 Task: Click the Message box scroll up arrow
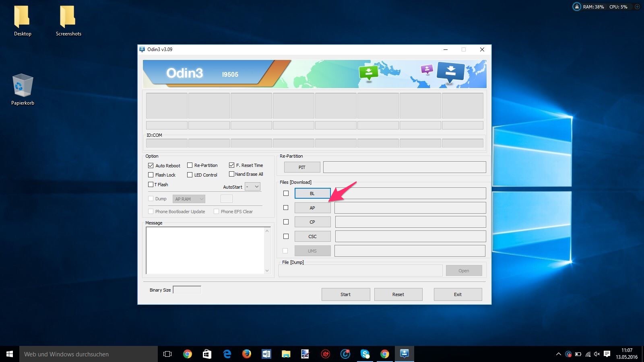coord(267,231)
